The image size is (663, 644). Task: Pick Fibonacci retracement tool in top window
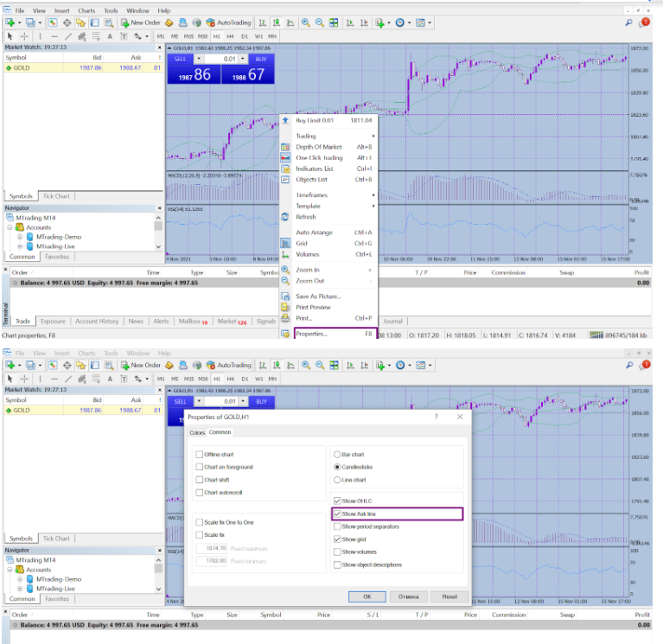pos(96,36)
